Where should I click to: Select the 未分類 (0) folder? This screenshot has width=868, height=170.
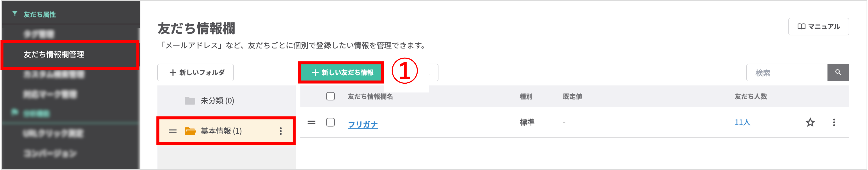click(x=217, y=101)
